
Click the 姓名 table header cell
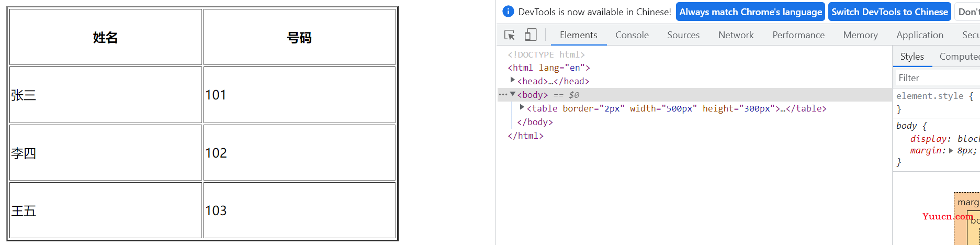pos(106,37)
